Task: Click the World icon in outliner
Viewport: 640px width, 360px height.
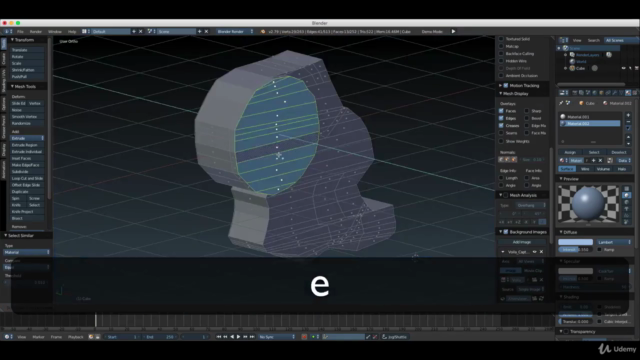Action: (572, 61)
